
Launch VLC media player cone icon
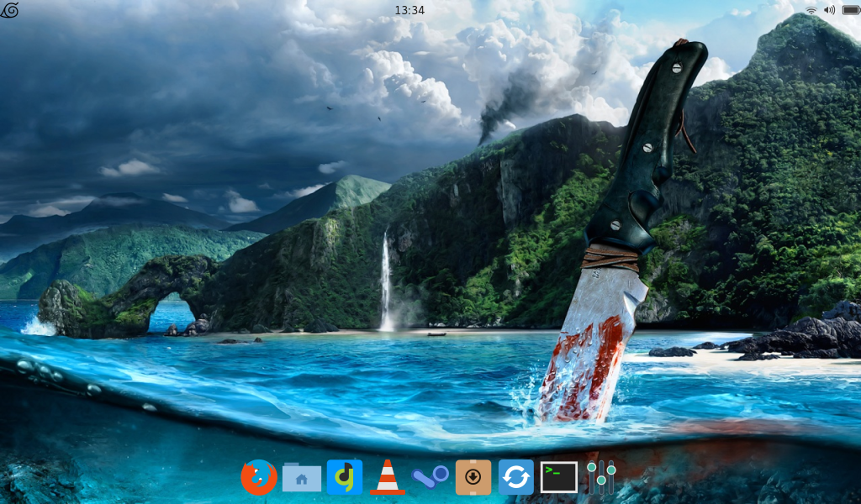click(x=387, y=477)
